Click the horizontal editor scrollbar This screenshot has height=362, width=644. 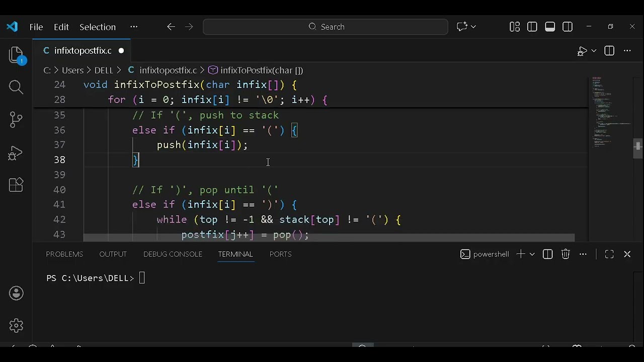(x=329, y=237)
